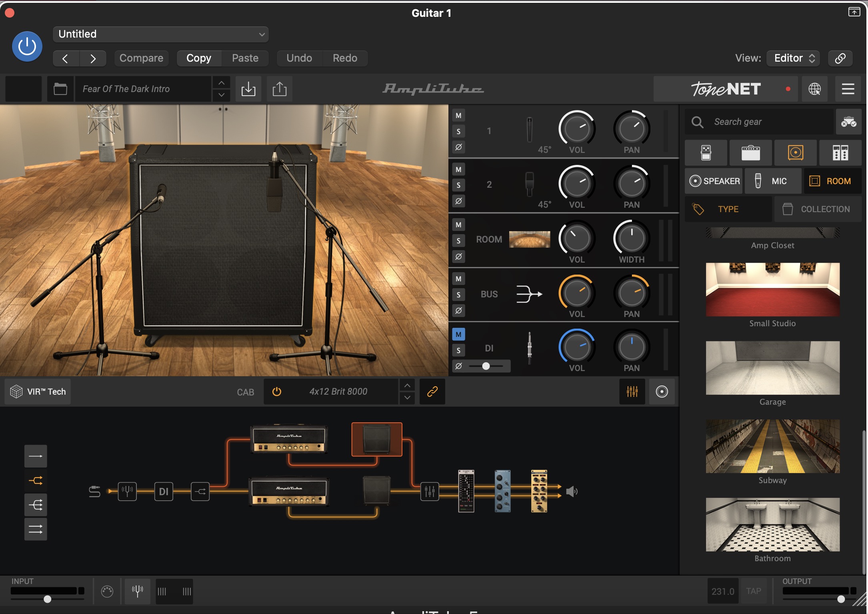Click the BUS PAN knob
The image size is (868, 614).
coord(632,293)
